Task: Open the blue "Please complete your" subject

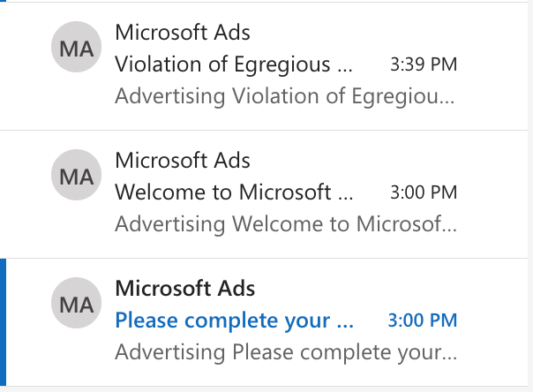Action: point(226,320)
